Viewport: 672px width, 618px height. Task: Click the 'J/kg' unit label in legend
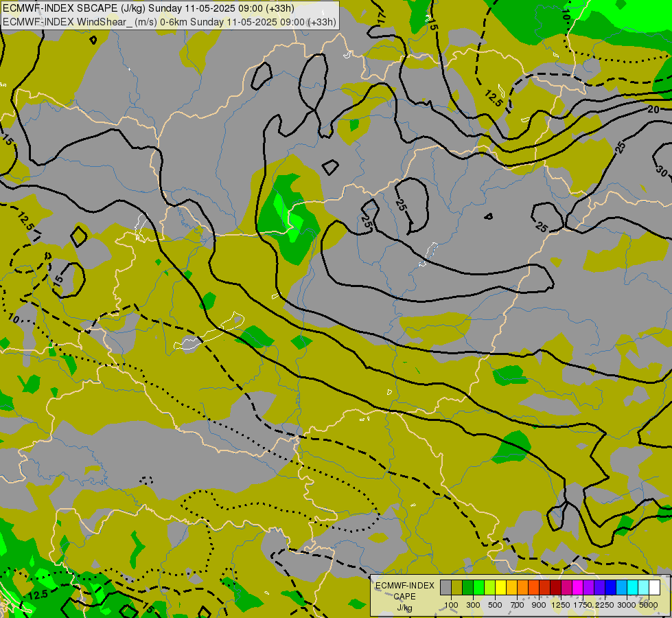coord(404,608)
